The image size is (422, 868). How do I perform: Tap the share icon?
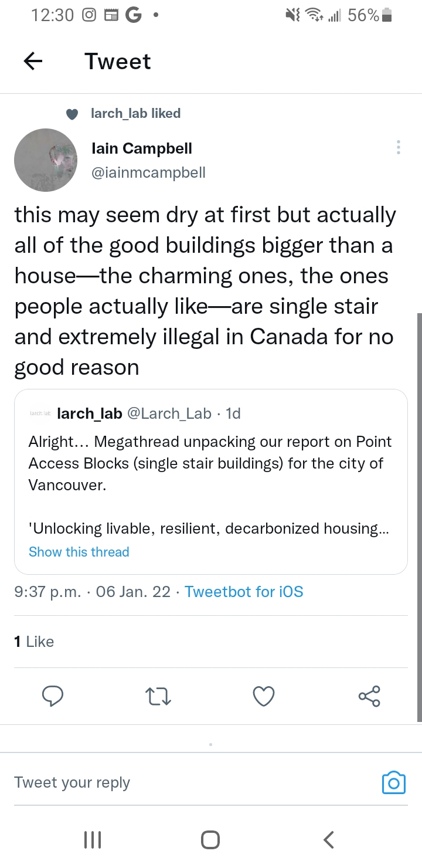point(369,696)
